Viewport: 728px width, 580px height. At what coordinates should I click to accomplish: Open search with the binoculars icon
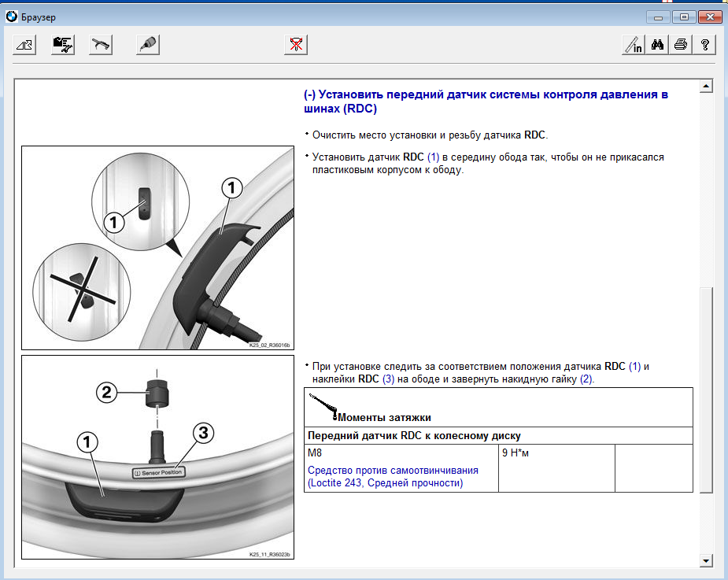pyautogui.click(x=658, y=45)
